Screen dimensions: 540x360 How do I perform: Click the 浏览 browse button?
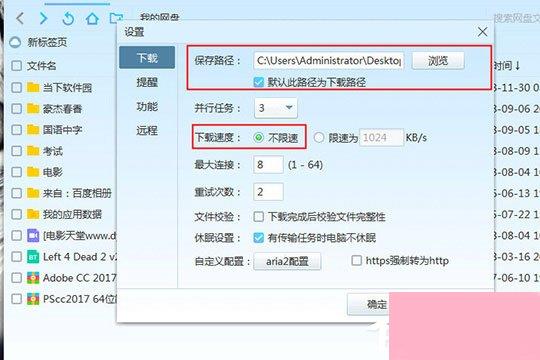(438, 61)
